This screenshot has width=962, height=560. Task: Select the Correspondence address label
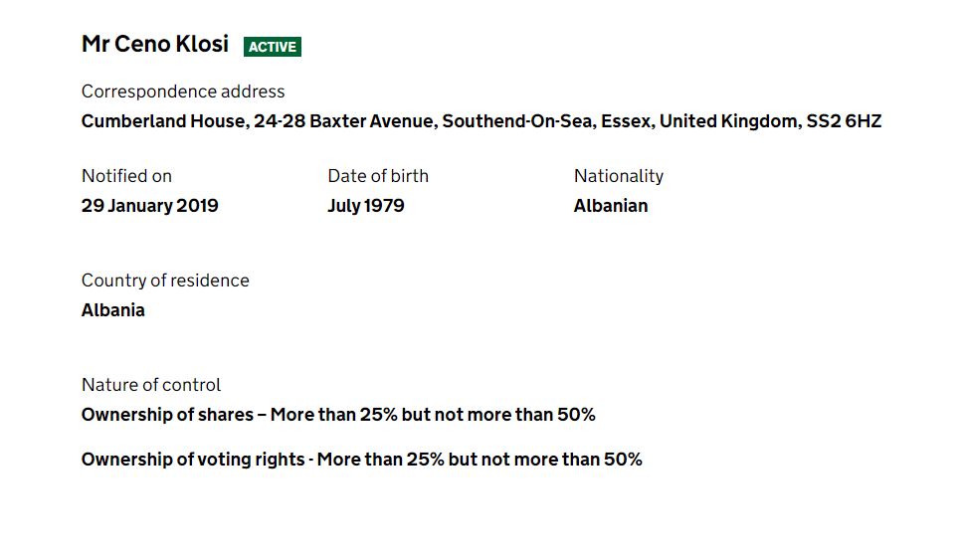(183, 92)
